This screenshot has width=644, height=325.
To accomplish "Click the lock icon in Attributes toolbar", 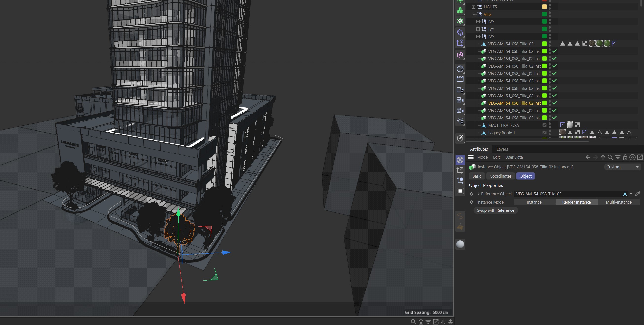I will 625,157.
